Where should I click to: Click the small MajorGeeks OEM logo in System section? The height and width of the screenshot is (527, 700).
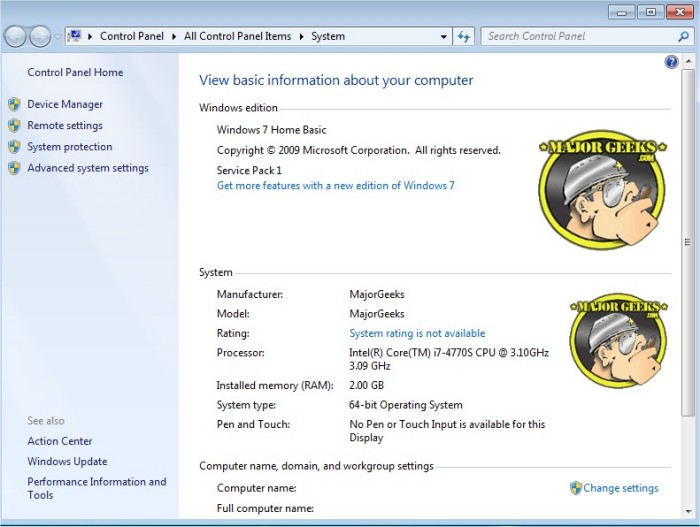[618, 340]
